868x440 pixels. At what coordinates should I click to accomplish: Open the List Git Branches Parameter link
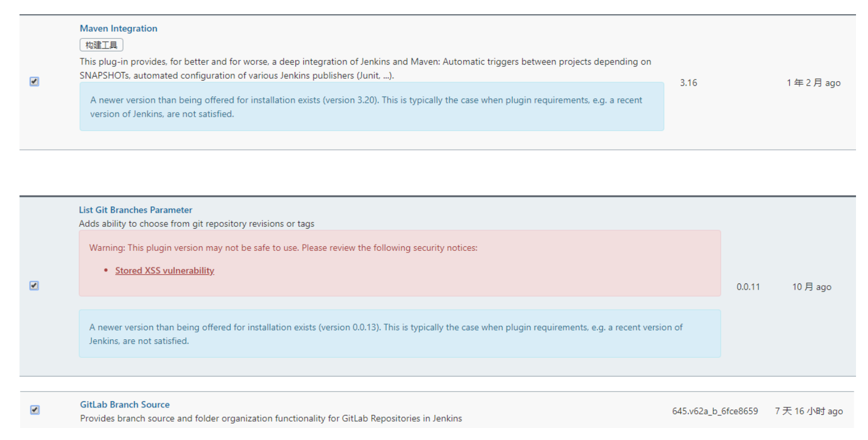[136, 210]
